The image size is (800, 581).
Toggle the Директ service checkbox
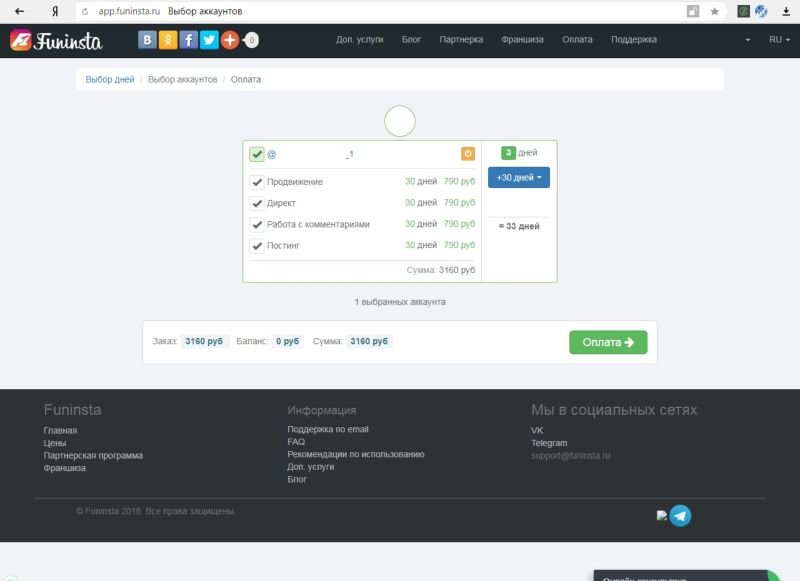pyautogui.click(x=257, y=203)
